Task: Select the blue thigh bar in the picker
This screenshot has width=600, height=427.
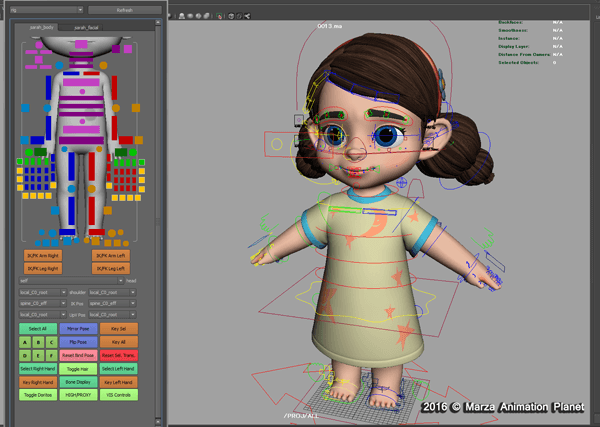Action: coord(71,166)
